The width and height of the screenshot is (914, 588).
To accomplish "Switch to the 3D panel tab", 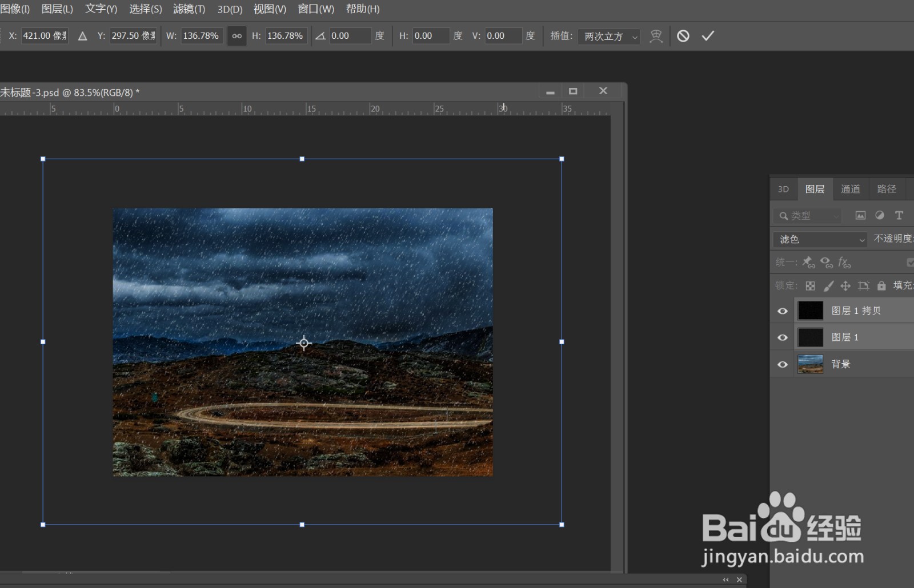I will pyautogui.click(x=783, y=189).
